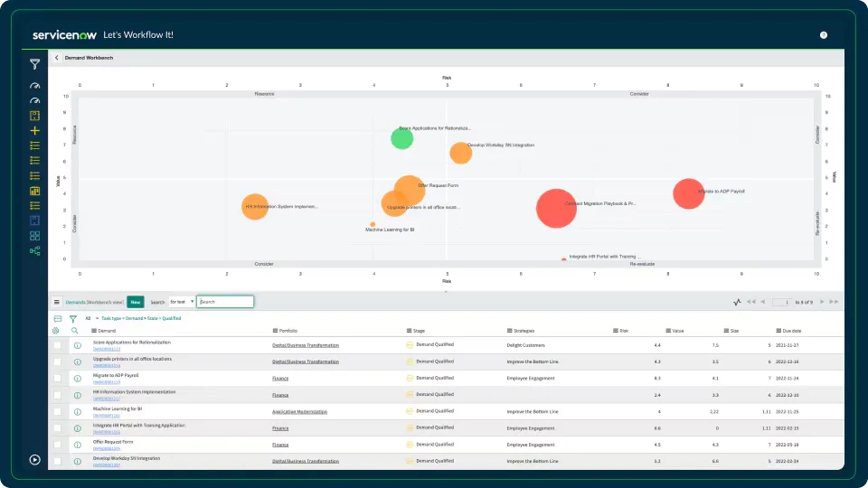Open Application Modernization portfolio link
This screenshot has width=868, height=488.
(299, 412)
